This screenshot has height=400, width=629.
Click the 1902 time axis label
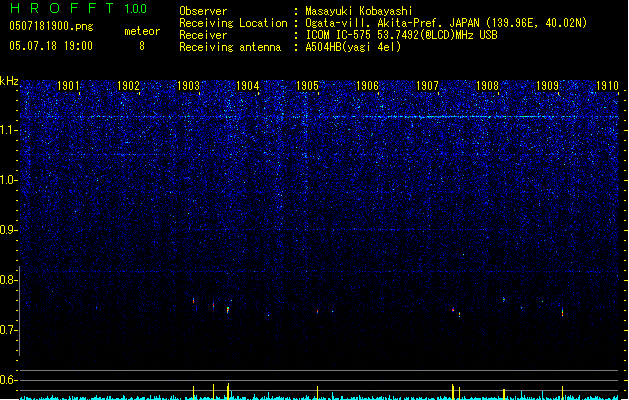[128, 86]
